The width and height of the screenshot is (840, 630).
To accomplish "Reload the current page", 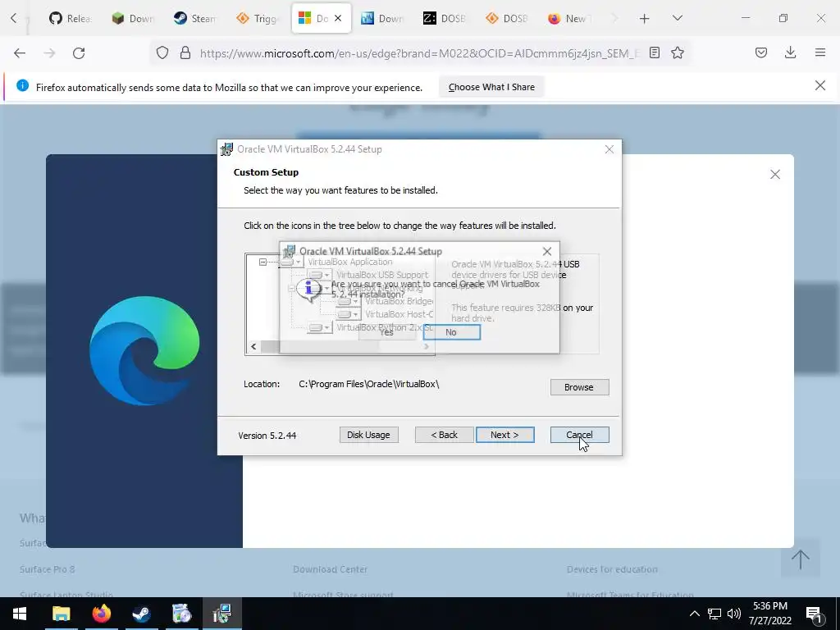I will (79, 53).
